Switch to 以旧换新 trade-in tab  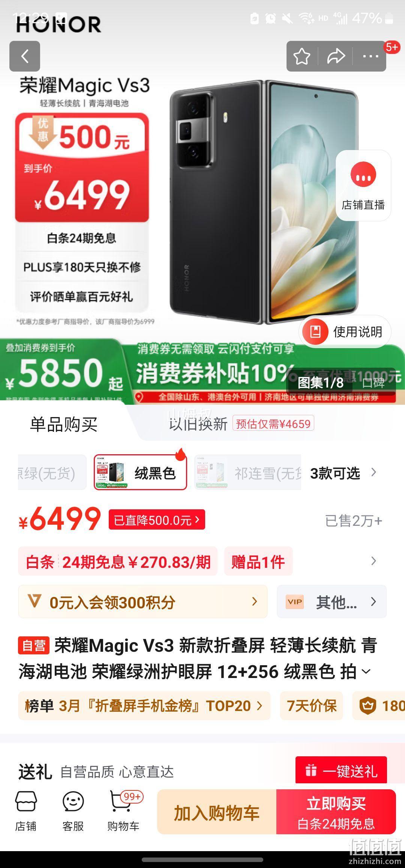198,424
